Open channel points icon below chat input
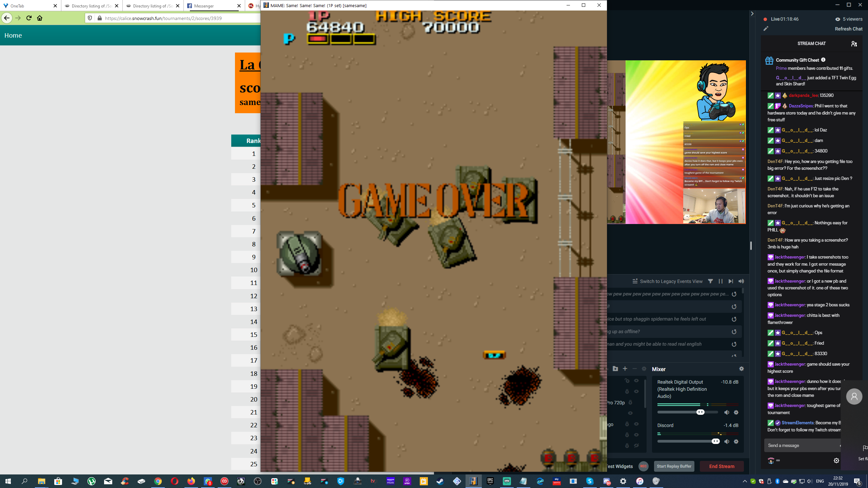The height and width of the screenshot is (488, 868). tap(771, 461)
